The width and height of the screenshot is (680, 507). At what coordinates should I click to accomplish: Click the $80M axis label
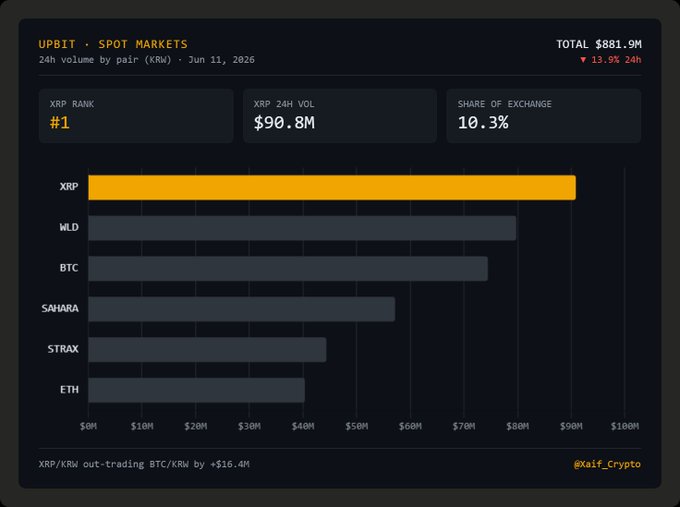pos(517,426)
